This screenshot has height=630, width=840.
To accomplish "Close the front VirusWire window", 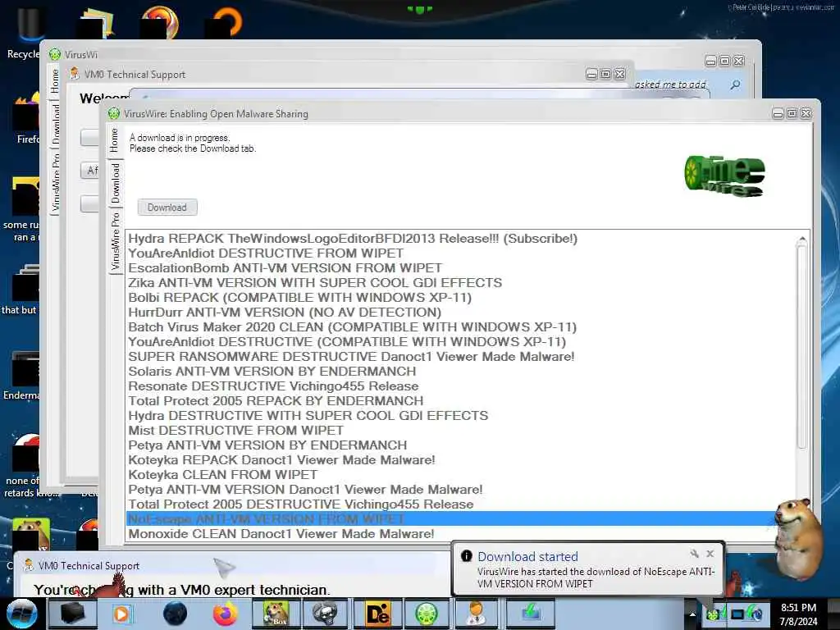I will point(806,113).
